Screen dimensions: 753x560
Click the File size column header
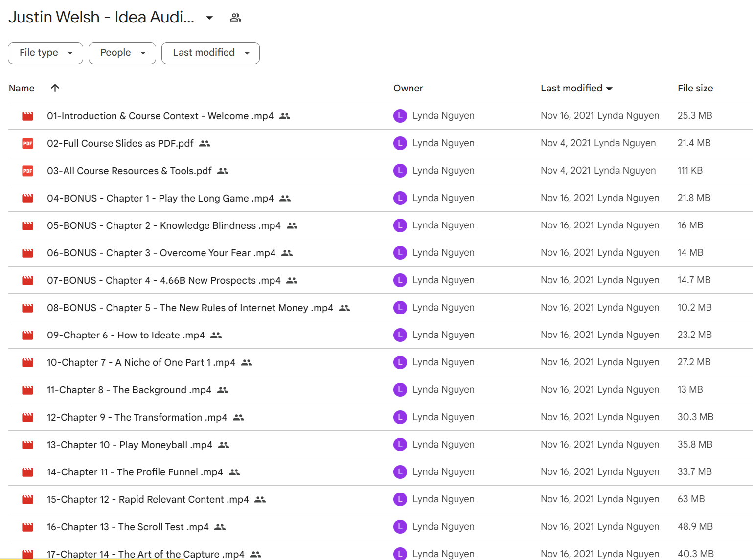coord(695,88)
